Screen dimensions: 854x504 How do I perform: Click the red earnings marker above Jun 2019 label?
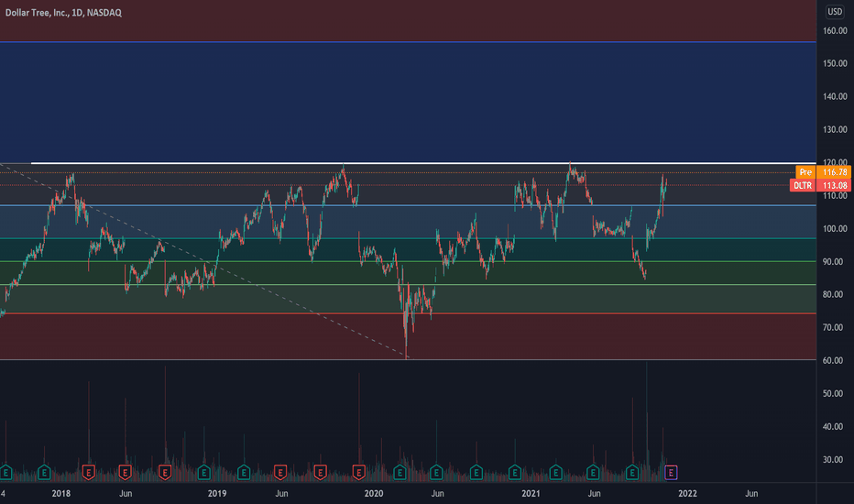click(x=280, y=473)
